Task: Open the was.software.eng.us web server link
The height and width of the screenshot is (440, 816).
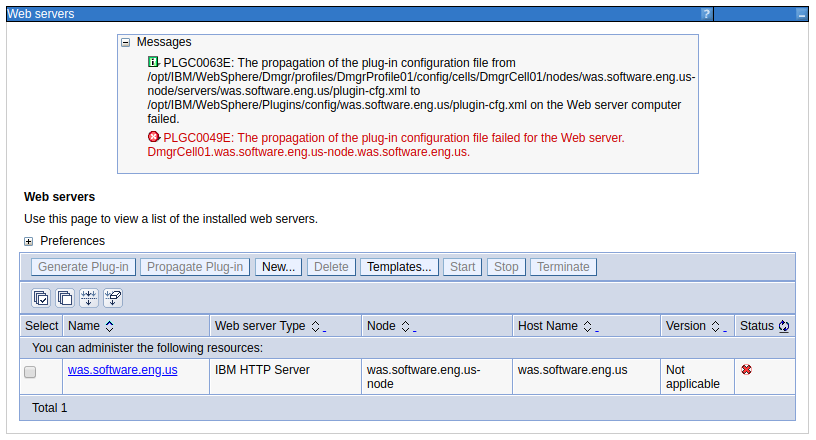Action: pyautogui.click(x=123, y=370)
